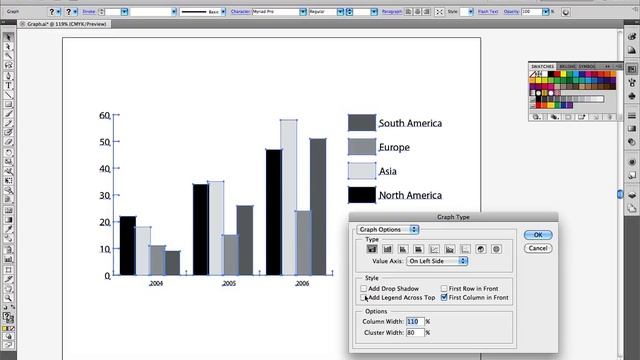Select the Rectangle tool
Viewport: 640px width, 360px height.
point(8,104)
